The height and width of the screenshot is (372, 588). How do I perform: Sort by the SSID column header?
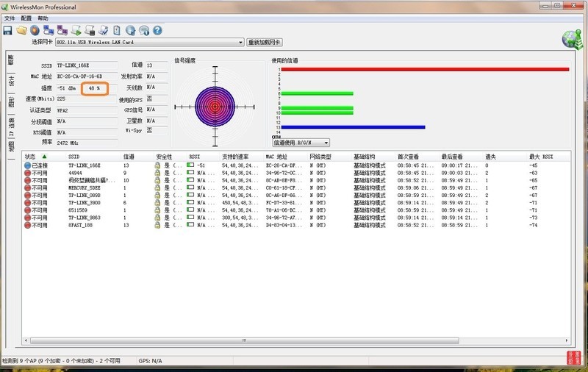tap(94, 157)
